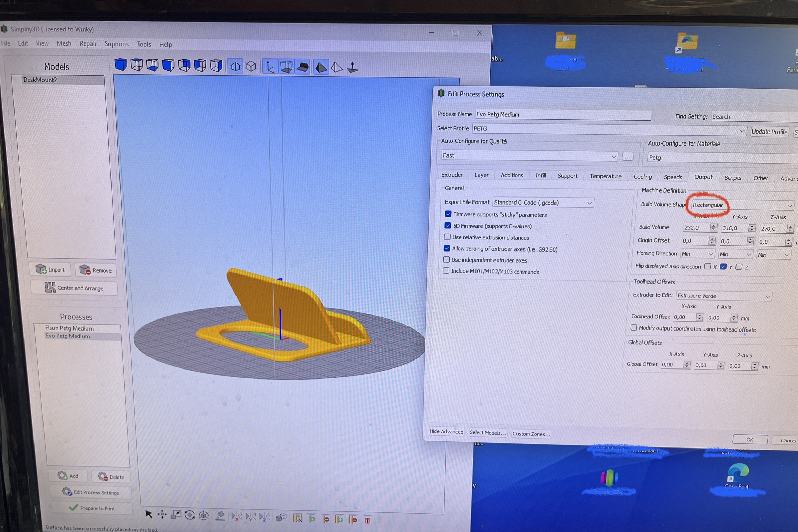Open the first Homing Direction Min dropdown
The image size is (798, 532).
[697, 254]
